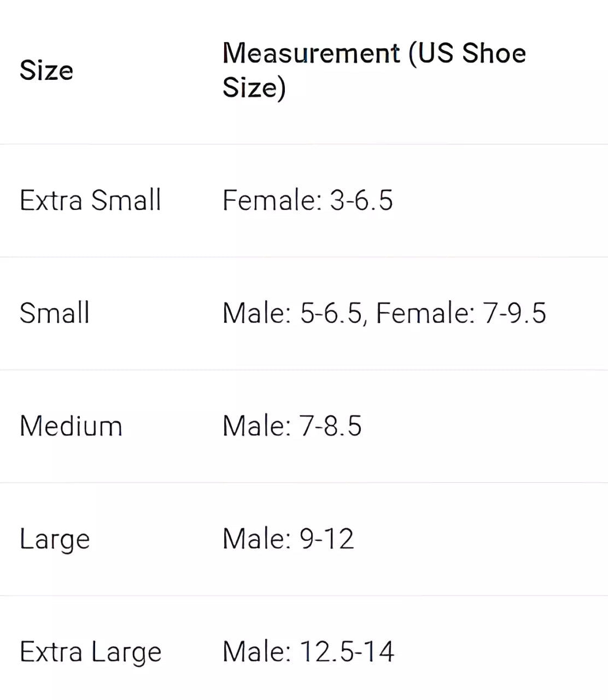Click the 'Male: 7-8.5' measurement
The height and width of the screenshot is (700, 608).
[x=292, y=426]
